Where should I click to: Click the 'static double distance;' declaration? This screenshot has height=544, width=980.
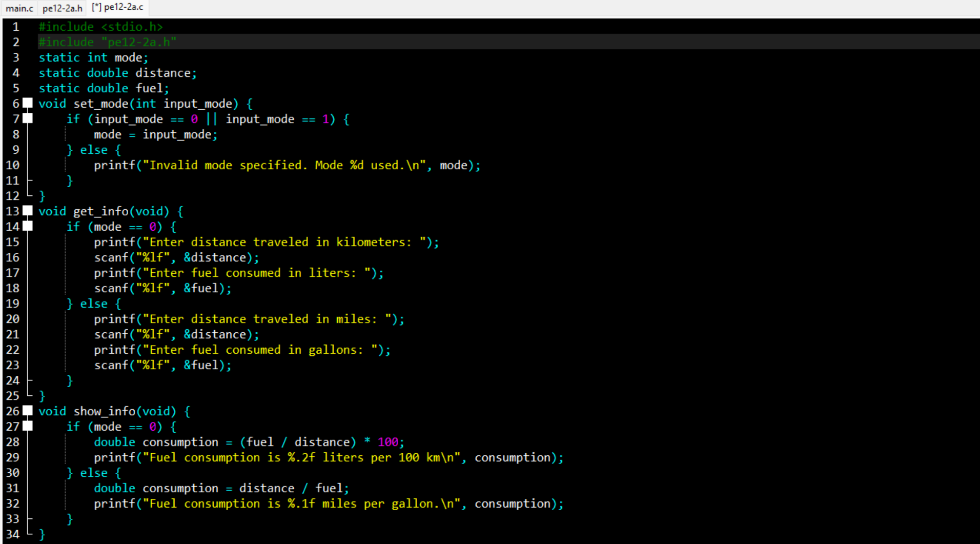tap(118, 73)
